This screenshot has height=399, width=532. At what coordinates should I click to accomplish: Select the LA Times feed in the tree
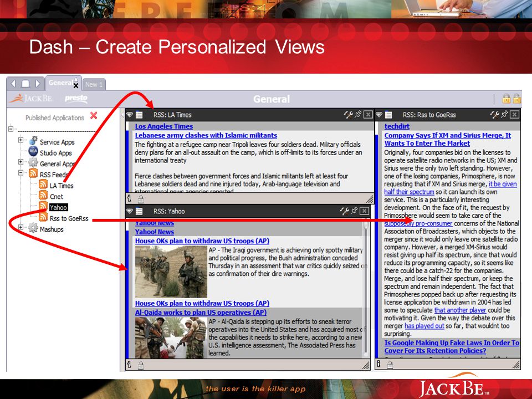tap(62, 186)
